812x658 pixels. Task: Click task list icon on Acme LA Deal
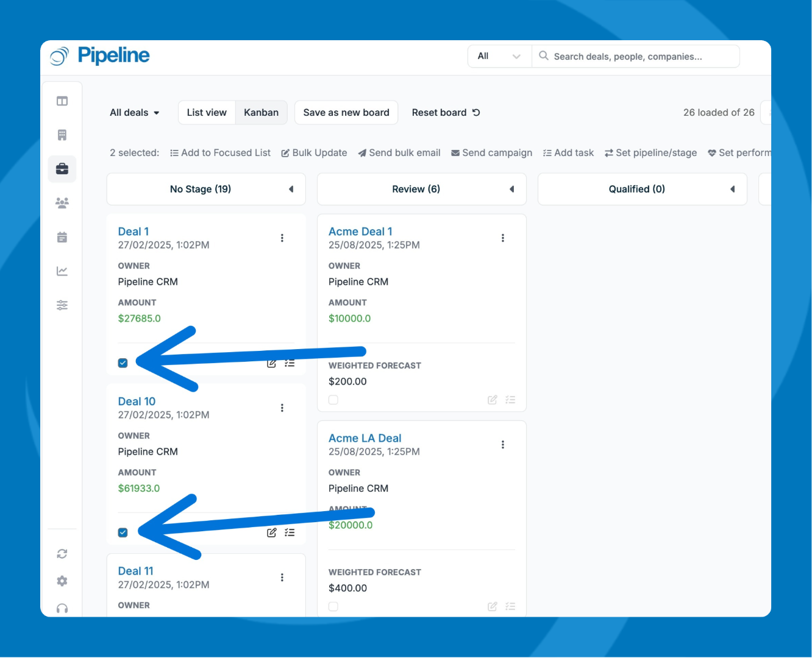pos(510,606)
